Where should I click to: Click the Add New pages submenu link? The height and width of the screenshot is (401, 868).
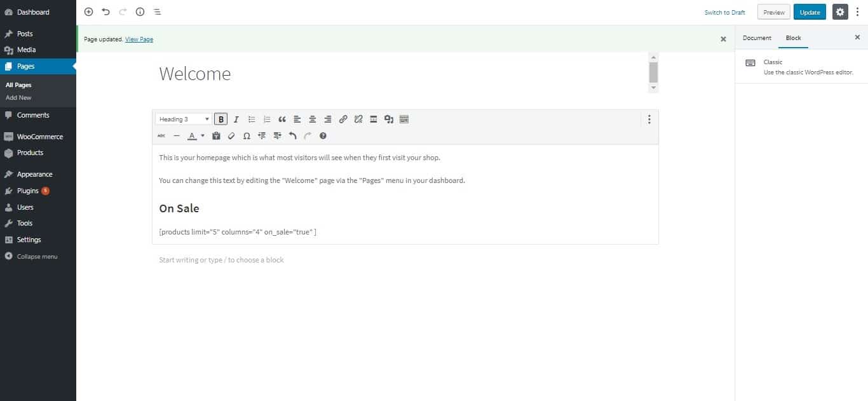(18, 98)
